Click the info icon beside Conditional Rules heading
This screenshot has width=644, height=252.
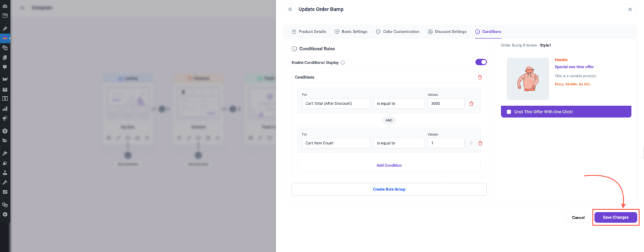point(294,48)
